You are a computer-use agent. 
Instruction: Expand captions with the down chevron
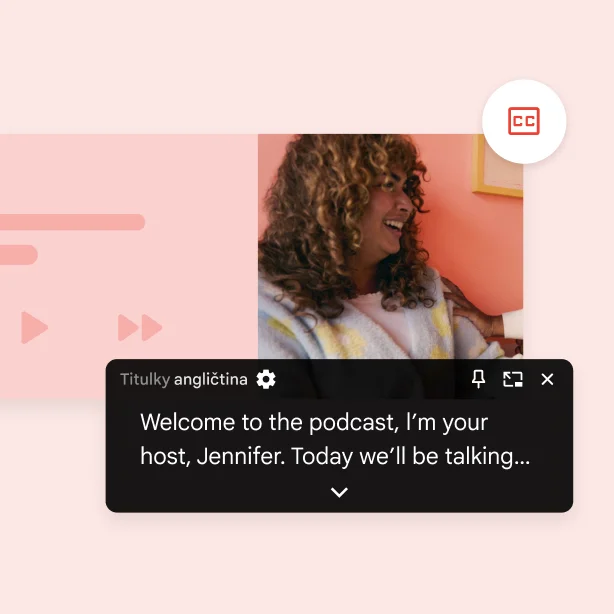(x=339, y=492)
